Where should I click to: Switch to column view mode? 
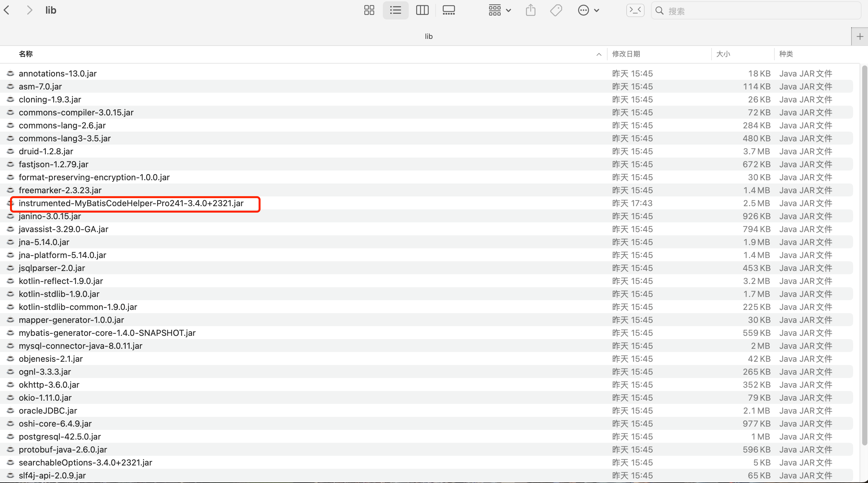coord(422,10)
